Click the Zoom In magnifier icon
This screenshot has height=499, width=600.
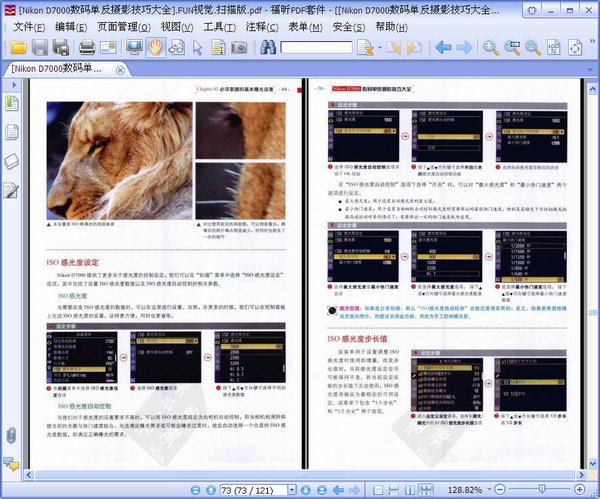pyautogui.click(x=491, y=48)
